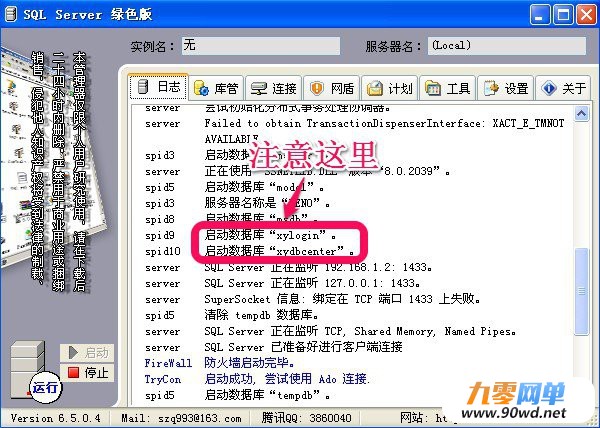Click the toolbox icon on 工具 tab
This screenshot has width=600, height=428.
coord(433,88)
